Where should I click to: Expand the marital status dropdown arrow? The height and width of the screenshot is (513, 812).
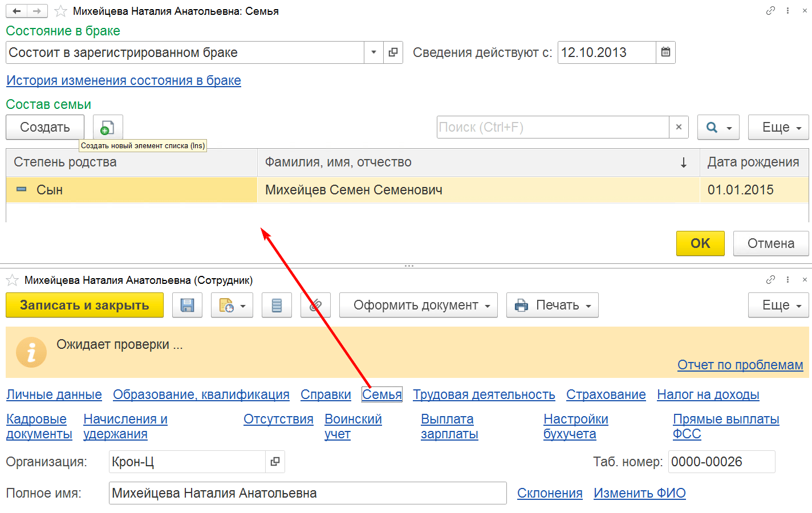coord(373,52)
